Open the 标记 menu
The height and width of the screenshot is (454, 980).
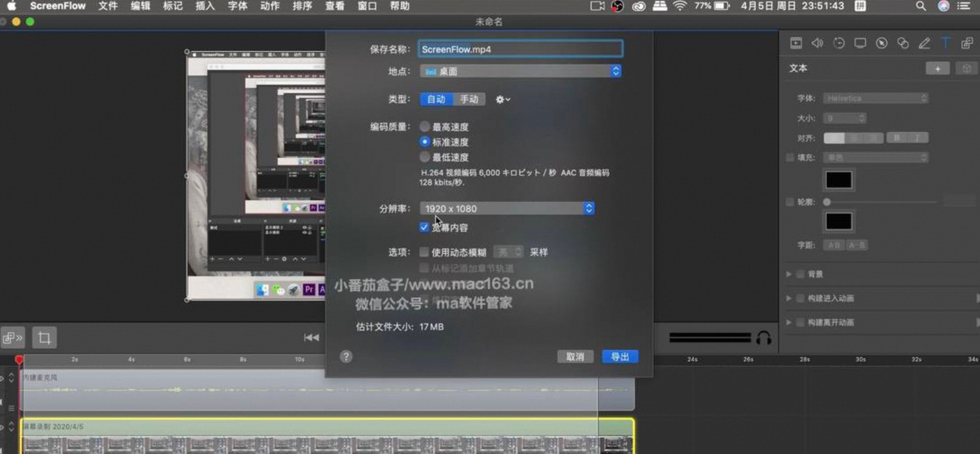[x=173, y=6]
